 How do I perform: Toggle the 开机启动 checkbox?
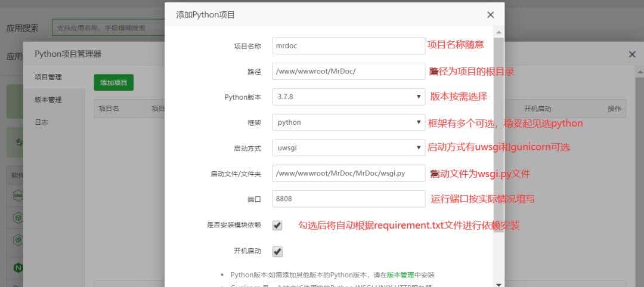(278, 251)
